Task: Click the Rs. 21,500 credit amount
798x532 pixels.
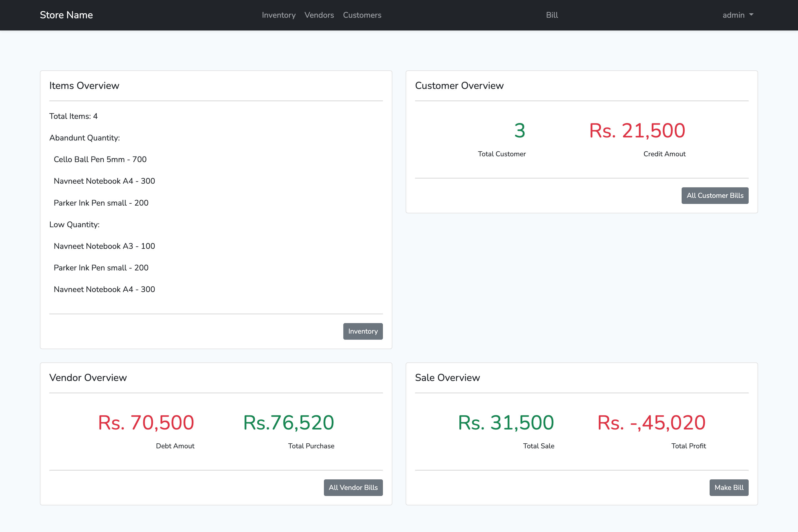Action: [x=637, y=131]
